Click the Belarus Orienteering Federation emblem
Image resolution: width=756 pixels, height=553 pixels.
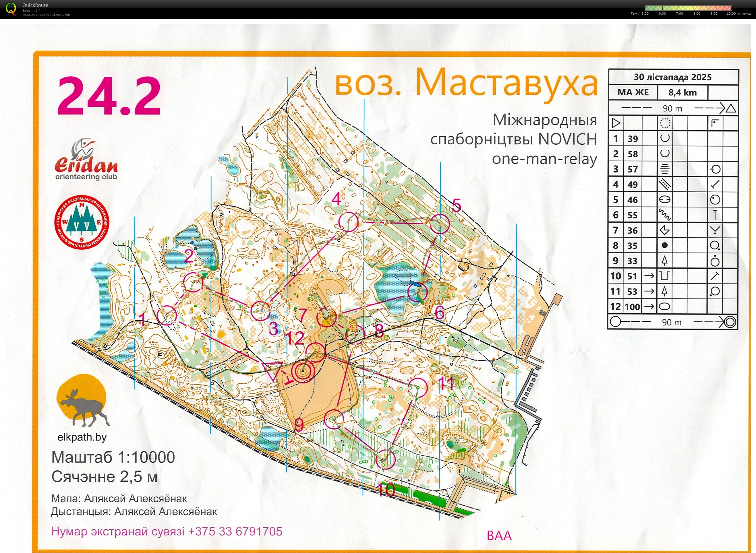coord(82,223)
